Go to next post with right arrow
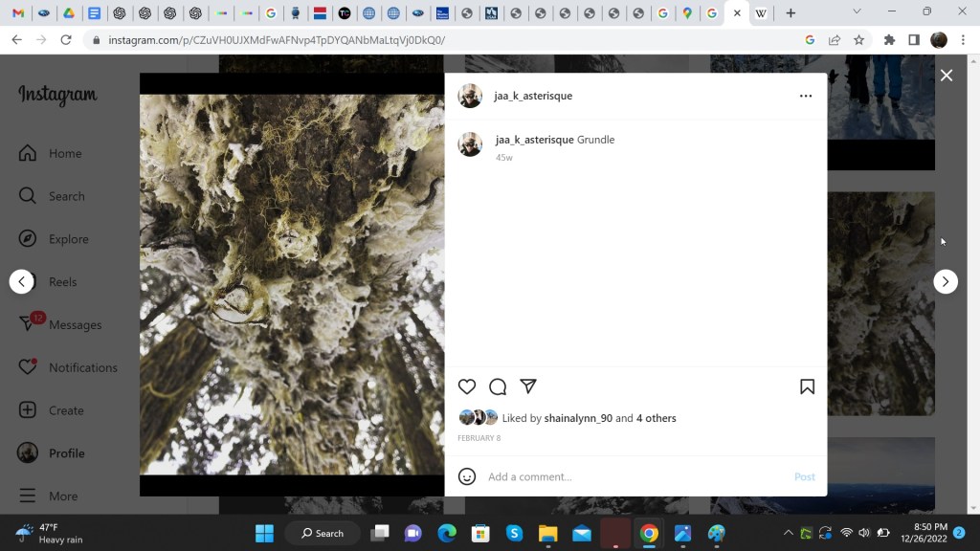Image resolution: width=980 pixels, height=551 pixels. (x=946, y=281)
